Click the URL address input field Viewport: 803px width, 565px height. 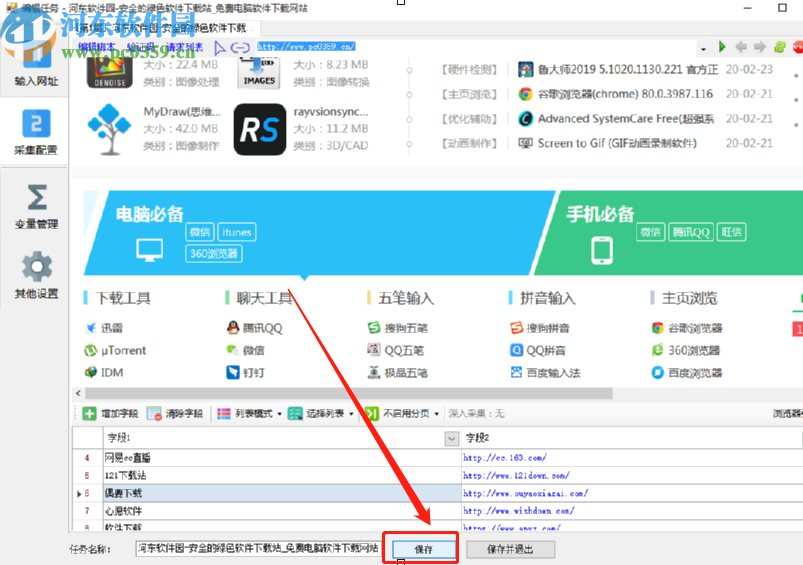click(476, 47)
